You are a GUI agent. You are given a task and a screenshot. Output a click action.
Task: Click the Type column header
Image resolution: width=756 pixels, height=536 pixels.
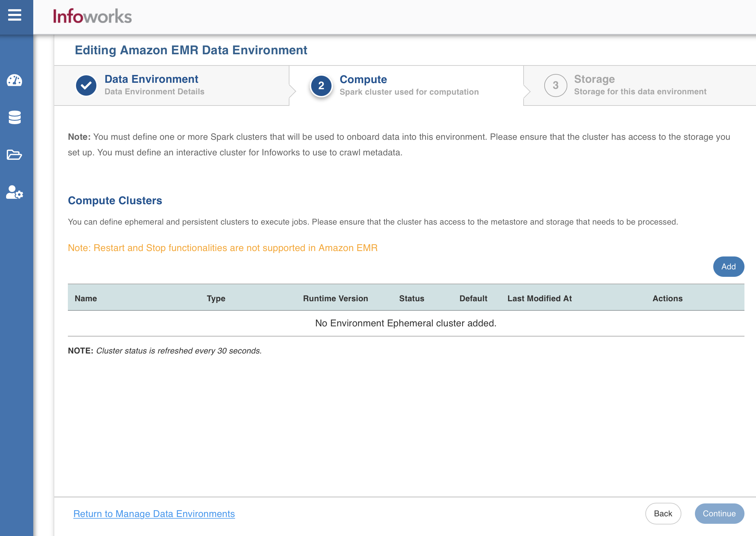tap(216, 299)
